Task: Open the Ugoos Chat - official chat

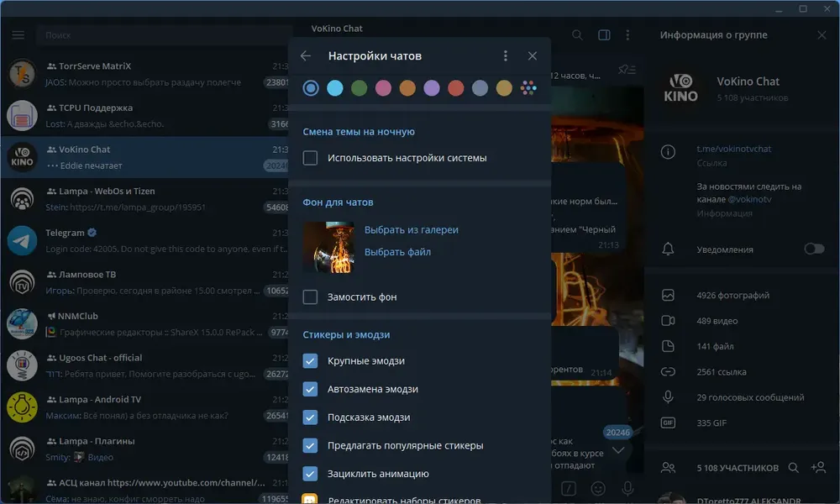Action: click(x=144, y=365)
